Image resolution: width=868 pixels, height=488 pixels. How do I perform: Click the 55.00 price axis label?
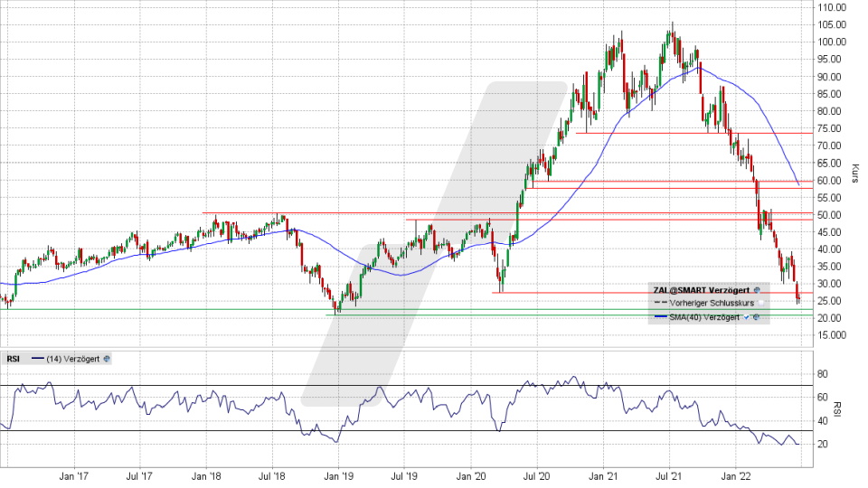tap(829, 197)
